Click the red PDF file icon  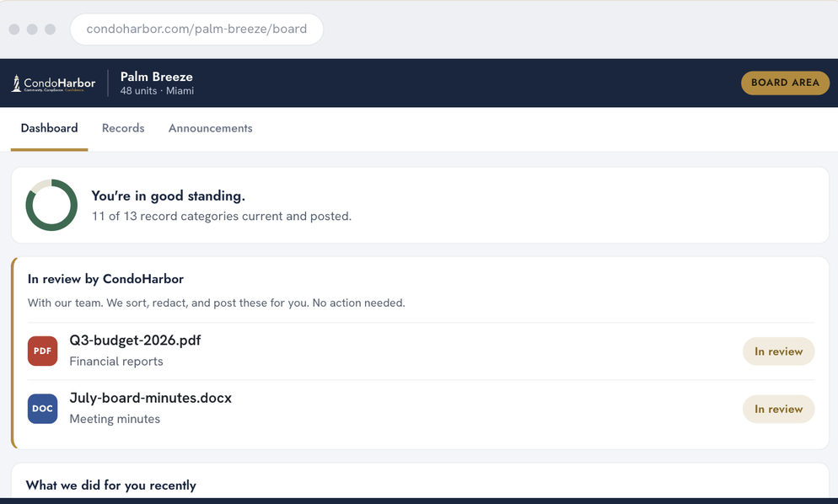point(43,351)
